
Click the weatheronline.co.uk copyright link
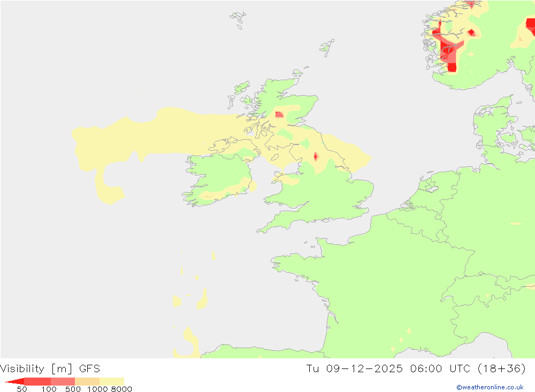pos(490,387)
